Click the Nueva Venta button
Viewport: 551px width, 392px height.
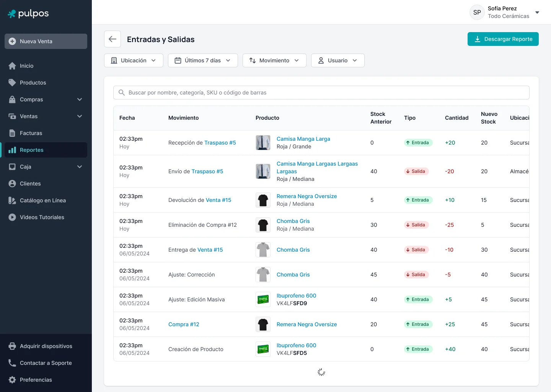coord(46,41)
